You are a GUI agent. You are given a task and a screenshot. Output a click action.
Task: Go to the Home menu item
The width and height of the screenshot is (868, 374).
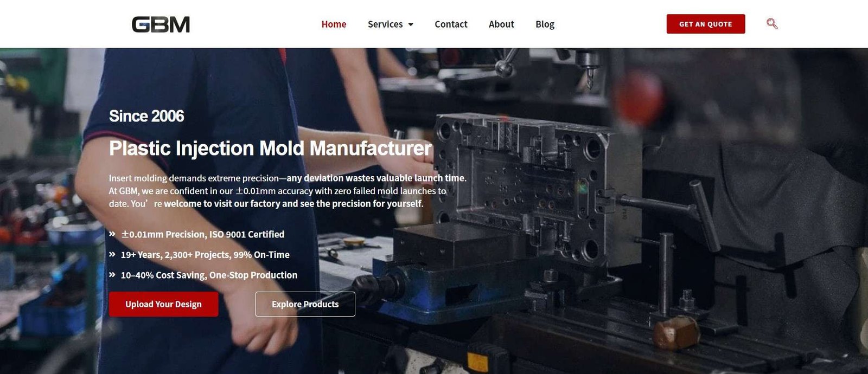click(334, 24)
